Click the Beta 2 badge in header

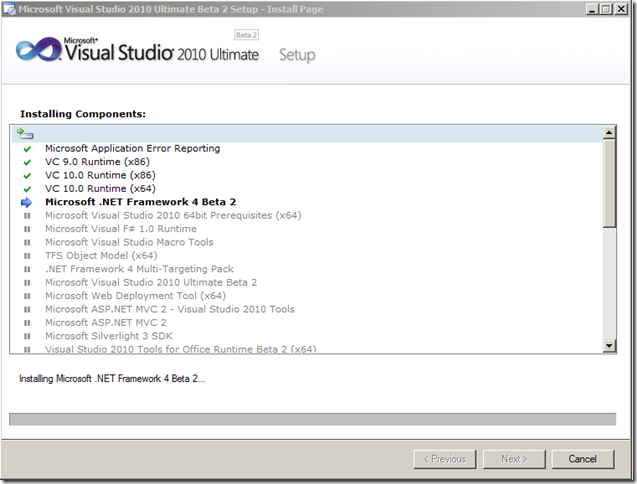[247, 35]
